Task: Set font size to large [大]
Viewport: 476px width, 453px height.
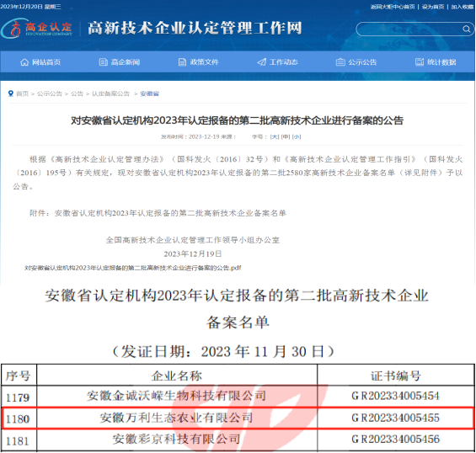Action: [275, 137]
